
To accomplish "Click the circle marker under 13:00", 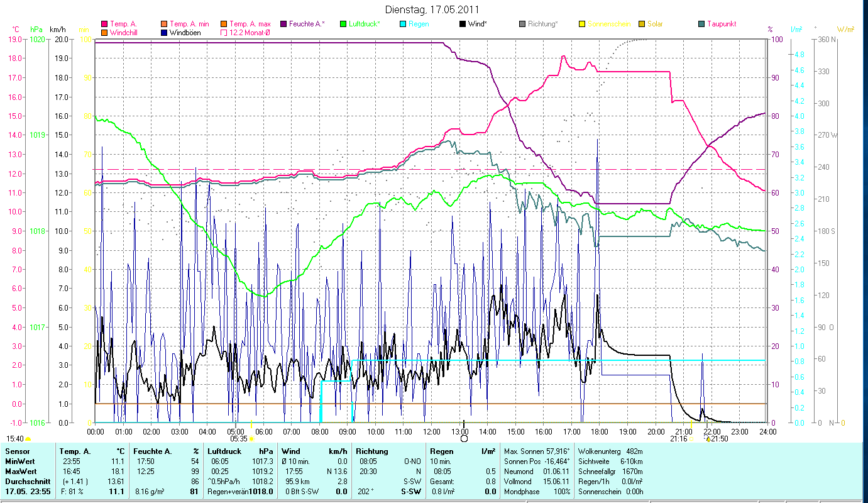I will coord(464,438).
